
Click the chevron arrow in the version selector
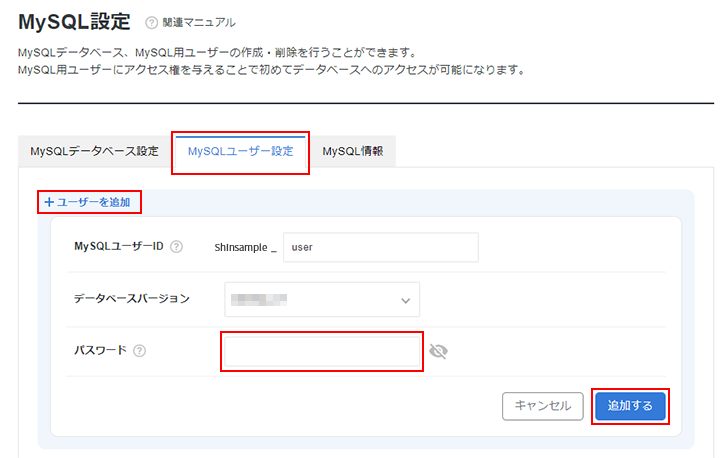pos(405,300)
